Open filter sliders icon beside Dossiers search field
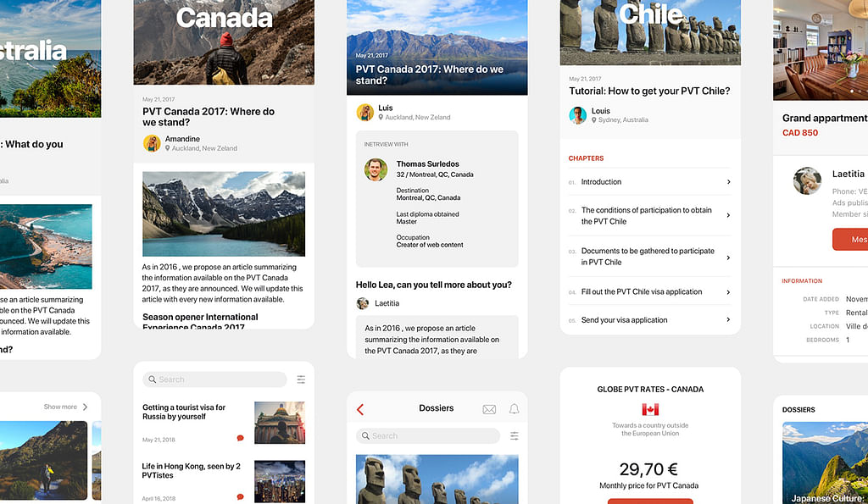 (514, 436)
